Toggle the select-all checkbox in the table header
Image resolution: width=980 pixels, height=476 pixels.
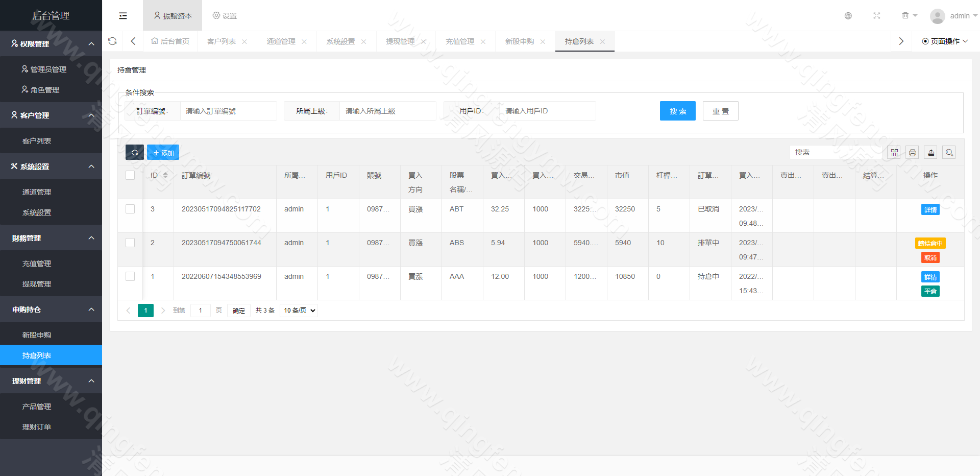point(130,175)
